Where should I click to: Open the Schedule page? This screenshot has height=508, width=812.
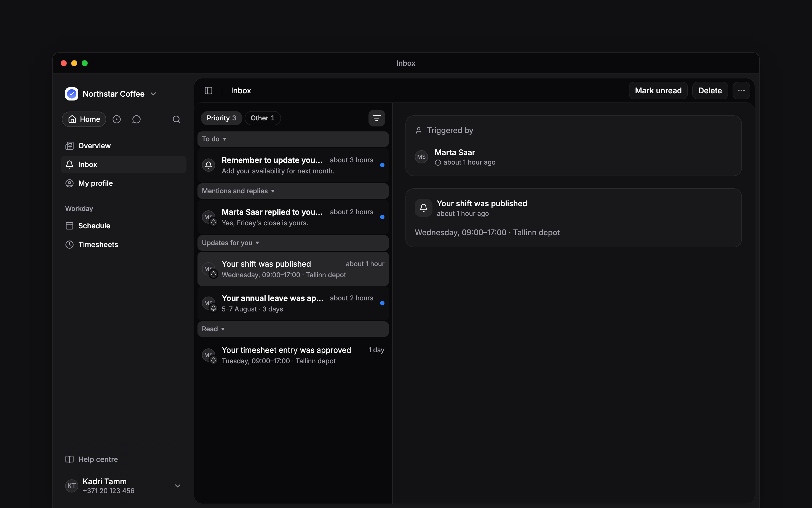pyautogui.click(x=124, y=226)
